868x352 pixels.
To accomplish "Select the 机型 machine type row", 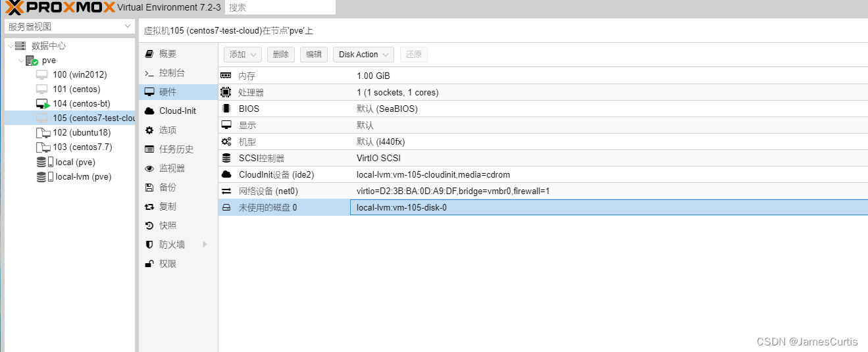I will point(543,141).
